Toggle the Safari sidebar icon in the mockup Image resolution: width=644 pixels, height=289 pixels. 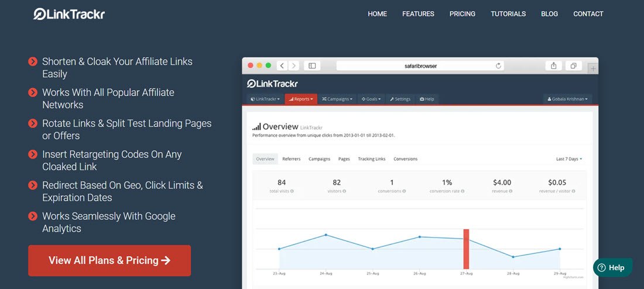tap(312, 66)
